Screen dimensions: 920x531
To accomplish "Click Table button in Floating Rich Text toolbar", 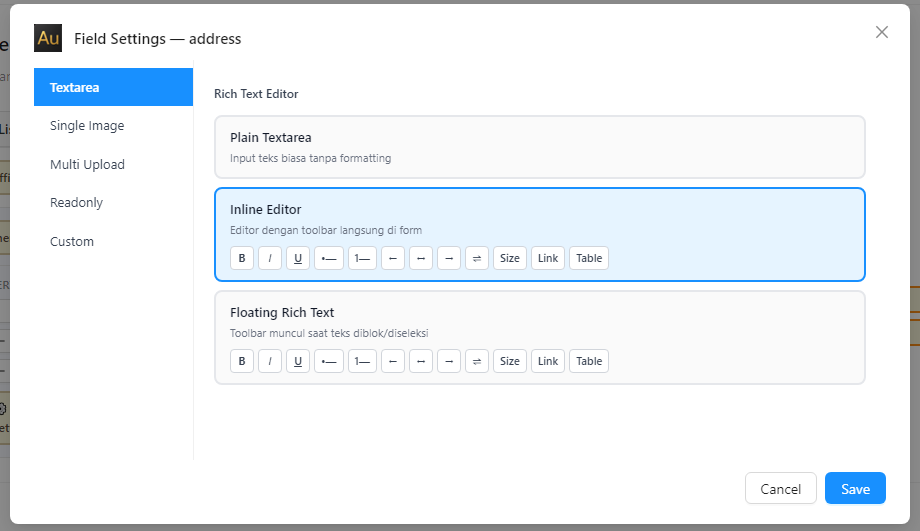I will tap(589, 361).
